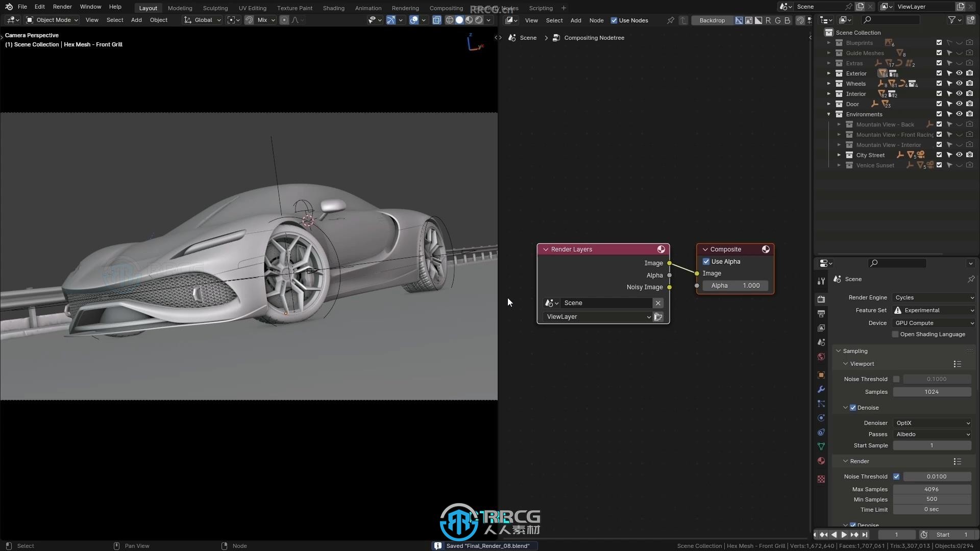Enable Open Shading Language checkbox

coord(895,334)
